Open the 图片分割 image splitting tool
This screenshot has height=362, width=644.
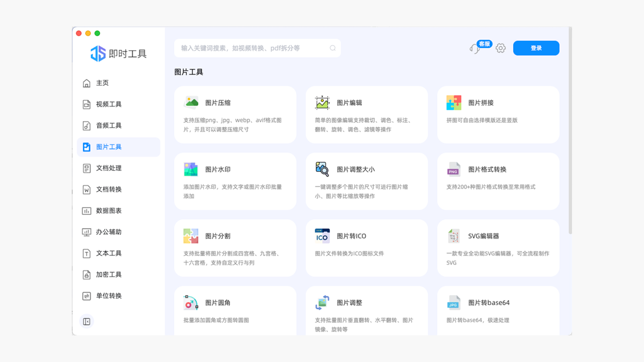[x=235, y=248]
